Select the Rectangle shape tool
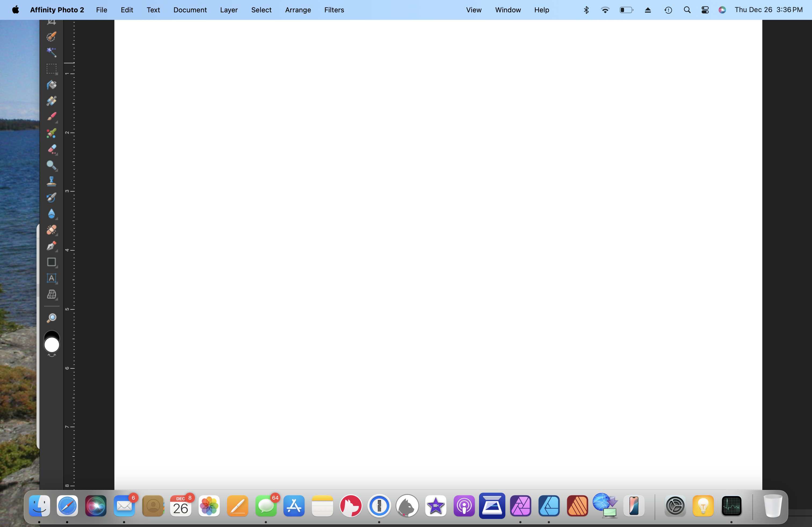Image resolution: width=812 pixels, height=527 pixels. (x=51, y=262)
